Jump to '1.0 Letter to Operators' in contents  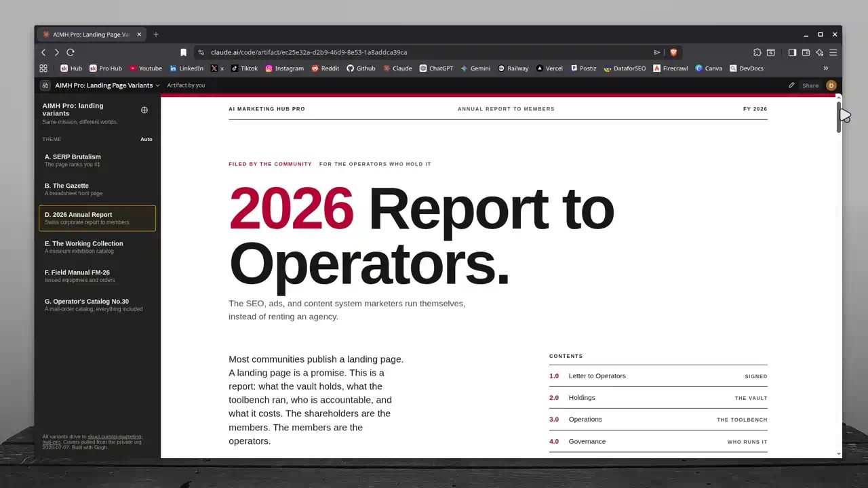(x=658, y=376)
